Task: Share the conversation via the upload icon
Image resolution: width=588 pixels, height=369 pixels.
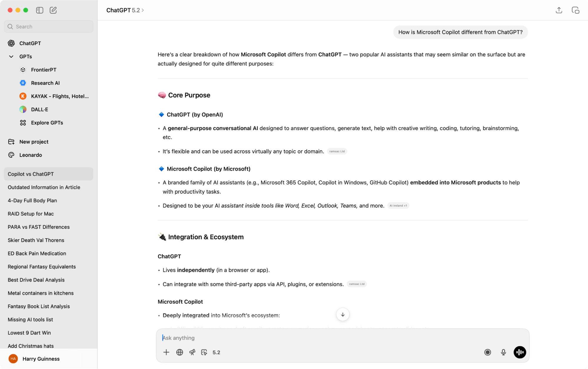Action: point(558,10)
